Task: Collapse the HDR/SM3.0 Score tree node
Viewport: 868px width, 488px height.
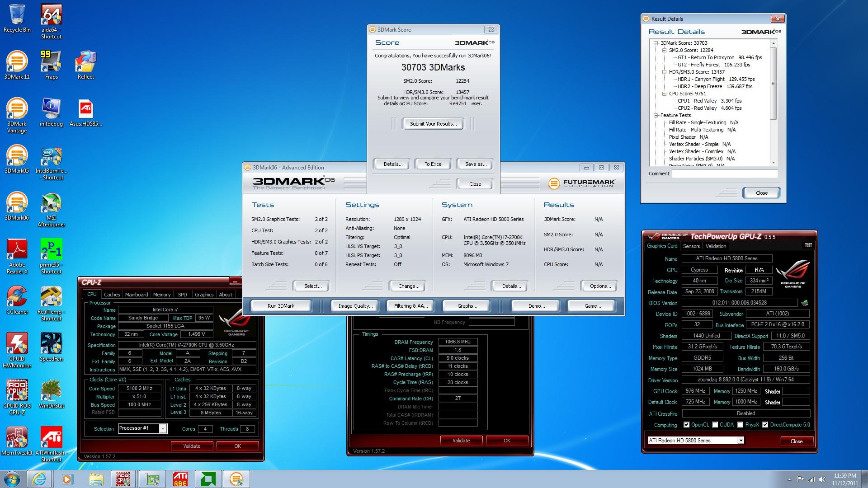Action: pos(664,72)
